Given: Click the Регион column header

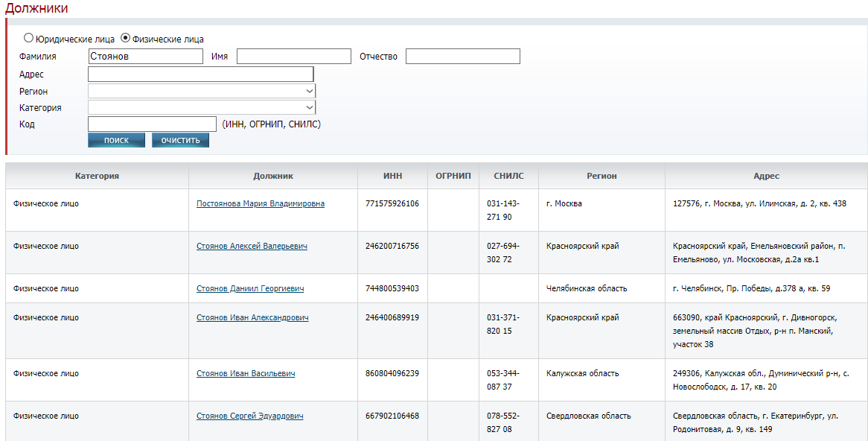Looking at the screenshot, I should (601, 176).
